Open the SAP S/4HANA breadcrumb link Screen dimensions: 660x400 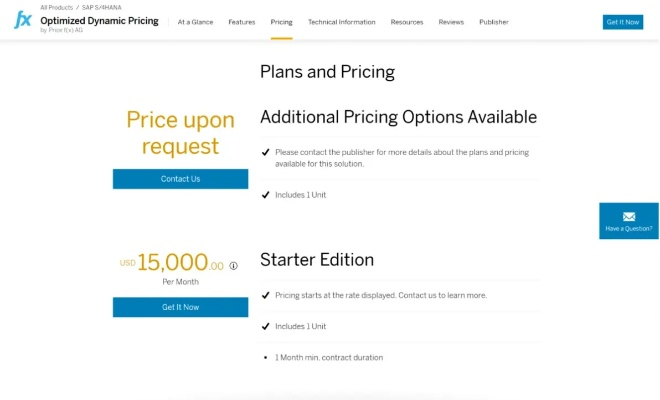[101, 7]
